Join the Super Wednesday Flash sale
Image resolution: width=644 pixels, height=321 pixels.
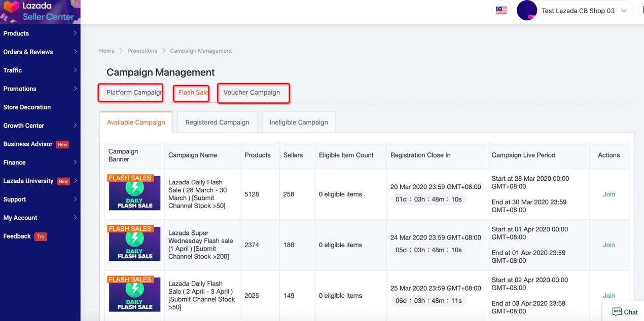[609, 245]
